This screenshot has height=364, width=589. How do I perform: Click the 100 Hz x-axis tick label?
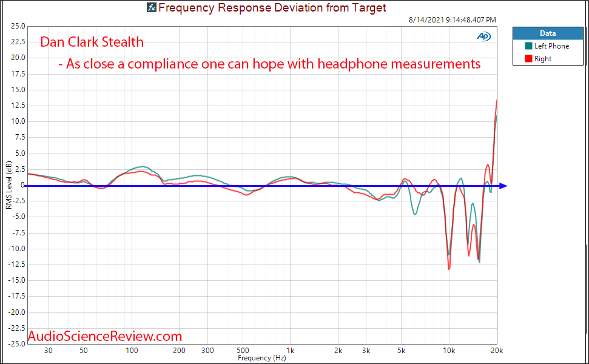pyautogui.click(x=132, y=351)
